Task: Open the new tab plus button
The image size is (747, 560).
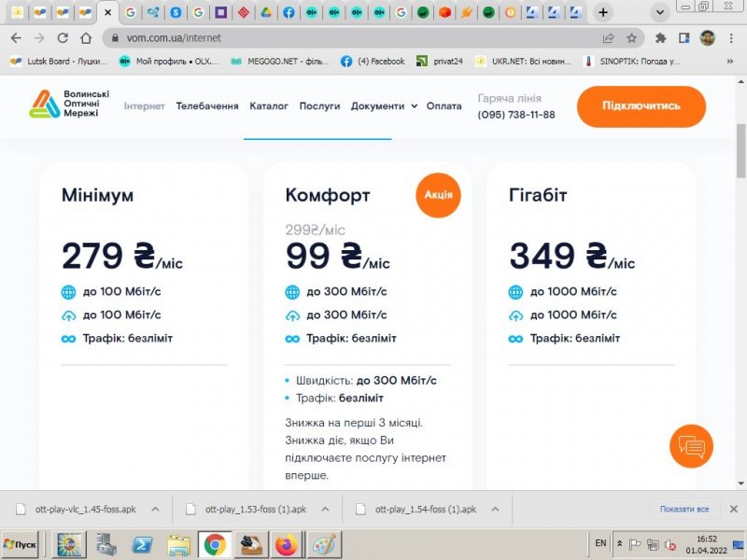Action: 603,13
